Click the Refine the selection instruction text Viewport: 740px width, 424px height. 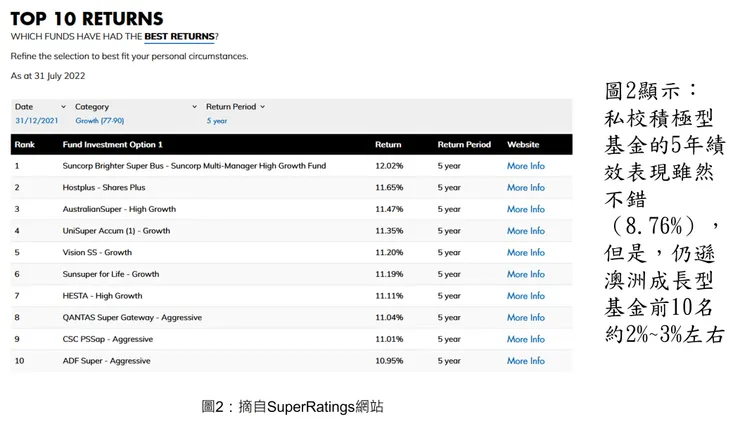pyautogui.click(x=129, y=56)
